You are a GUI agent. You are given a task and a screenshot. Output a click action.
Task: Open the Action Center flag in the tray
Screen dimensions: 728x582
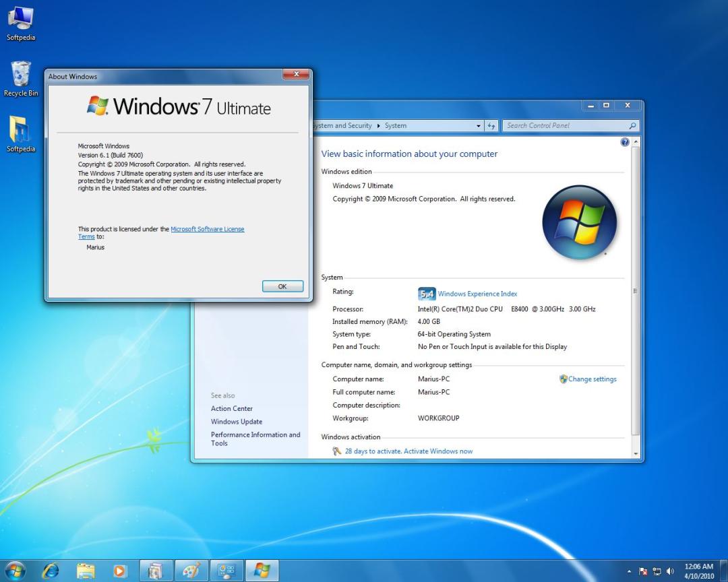[644, 572]
